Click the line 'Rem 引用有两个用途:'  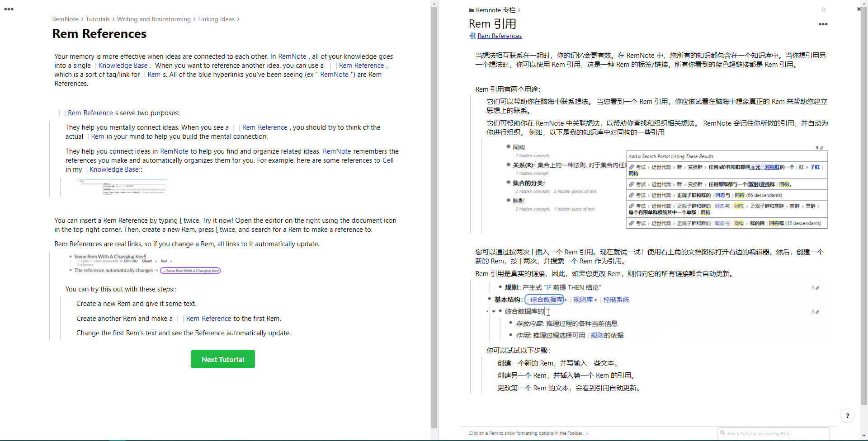point(508,89)
